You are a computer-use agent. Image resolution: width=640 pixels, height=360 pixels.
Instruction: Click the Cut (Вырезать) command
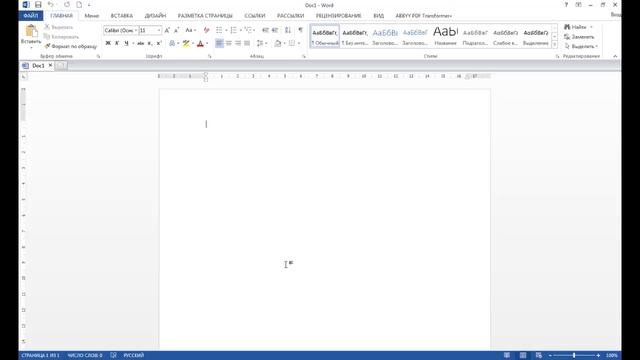point(58,27)
